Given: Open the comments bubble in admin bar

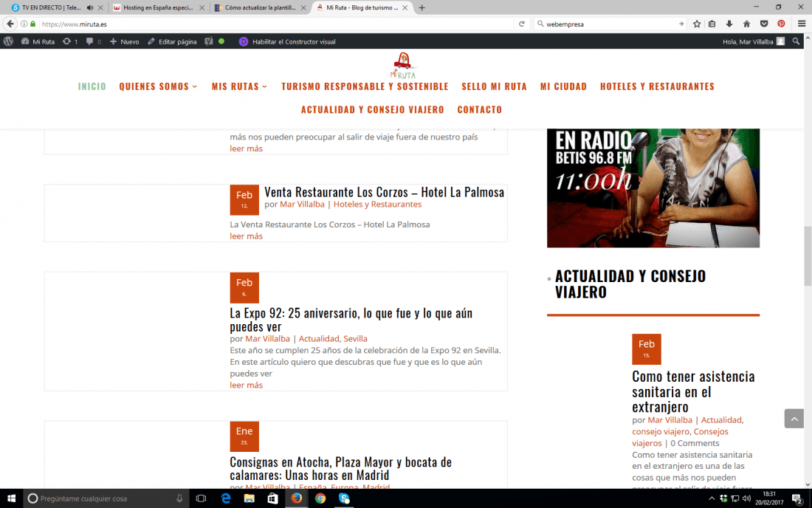Looking at the screenshot, I should click(94, 41).
